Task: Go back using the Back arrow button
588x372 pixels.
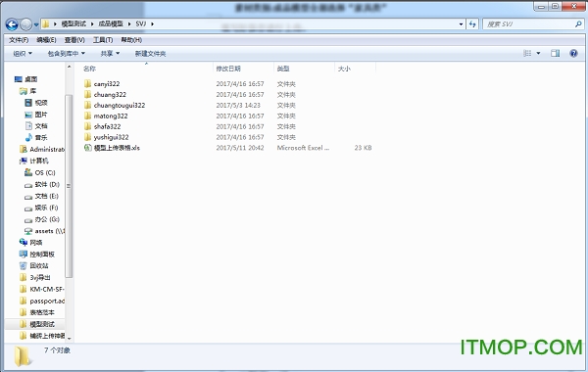Action: point(12,24)
